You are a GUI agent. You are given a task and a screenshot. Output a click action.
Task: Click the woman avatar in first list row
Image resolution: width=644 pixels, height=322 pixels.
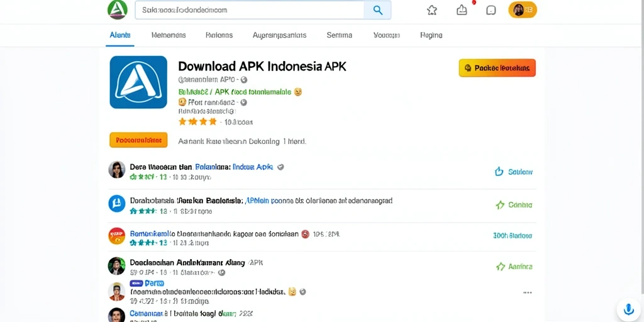(116, 170)
